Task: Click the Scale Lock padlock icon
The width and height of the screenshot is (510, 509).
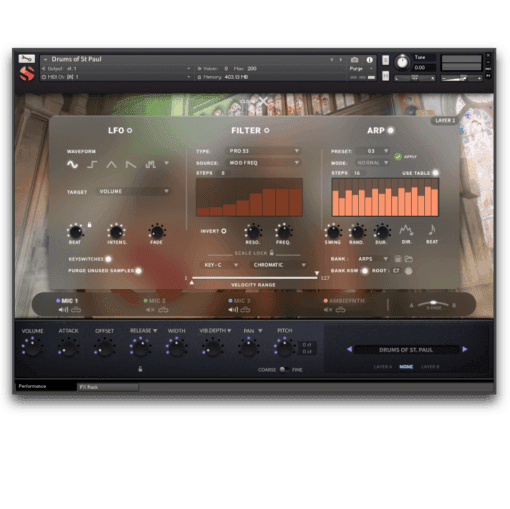Action: pyautogui.click(x=272, y=253)
